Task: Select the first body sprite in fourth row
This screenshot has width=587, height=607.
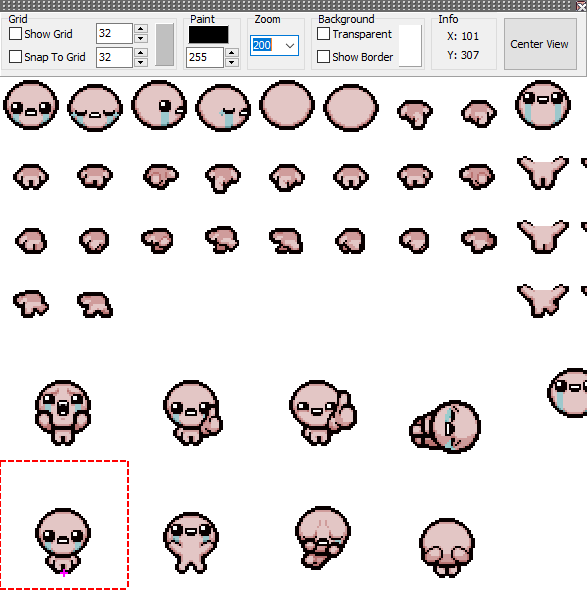Action: click(31, 304)
